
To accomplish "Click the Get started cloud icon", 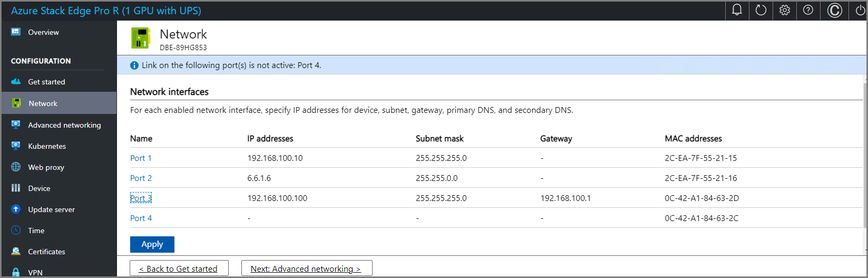I will pos(16,82).
